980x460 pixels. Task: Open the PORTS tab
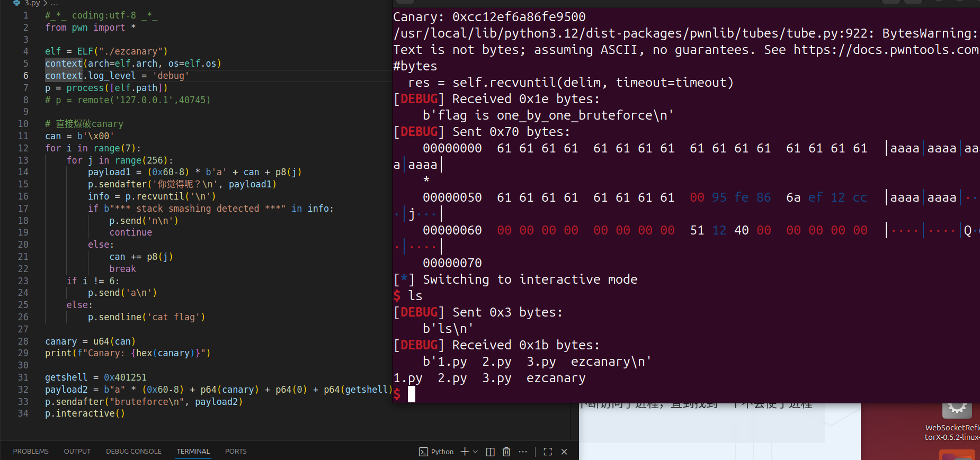point(236,452)
